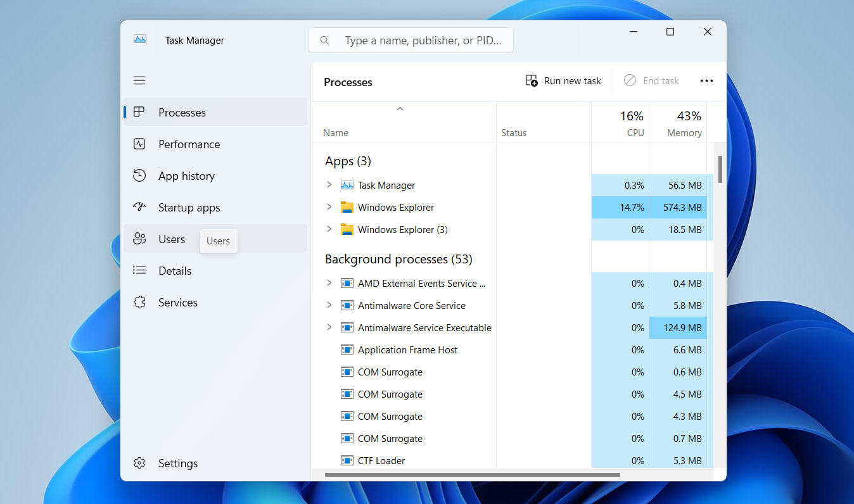This screenshot has width=854, height=504.
Task: Click the End task button
Action: point(651,80)
